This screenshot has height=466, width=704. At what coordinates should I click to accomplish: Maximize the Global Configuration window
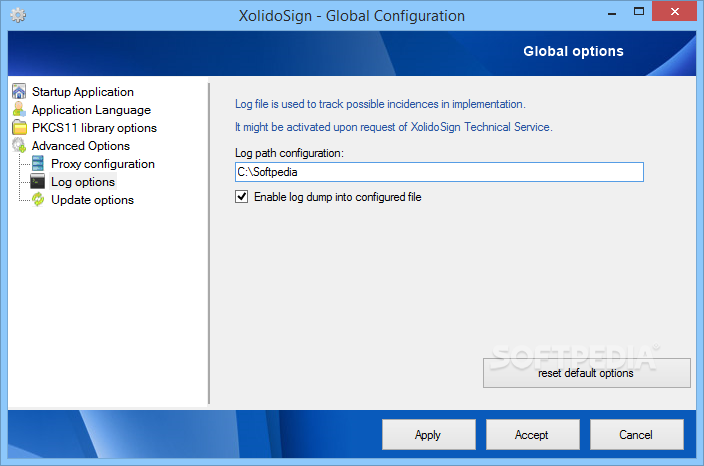(x=638, y=12)
